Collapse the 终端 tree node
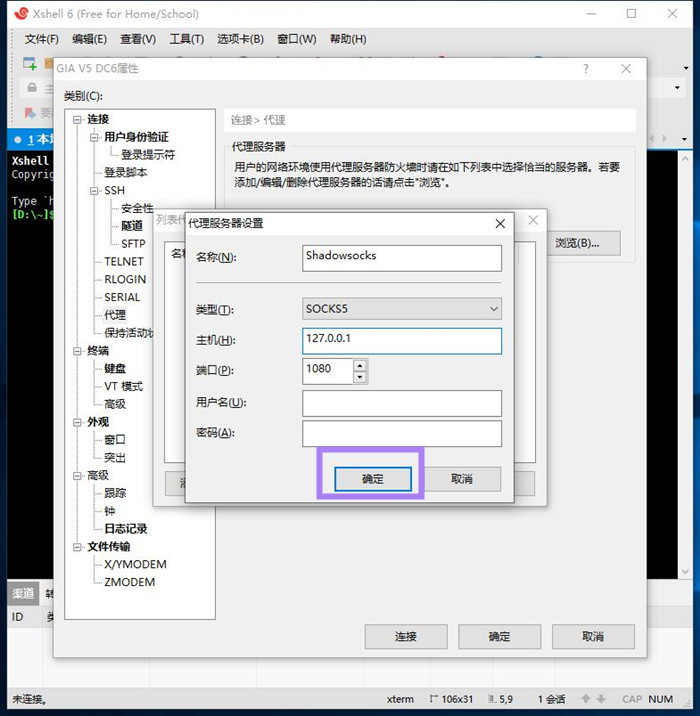 pos(77,351)
